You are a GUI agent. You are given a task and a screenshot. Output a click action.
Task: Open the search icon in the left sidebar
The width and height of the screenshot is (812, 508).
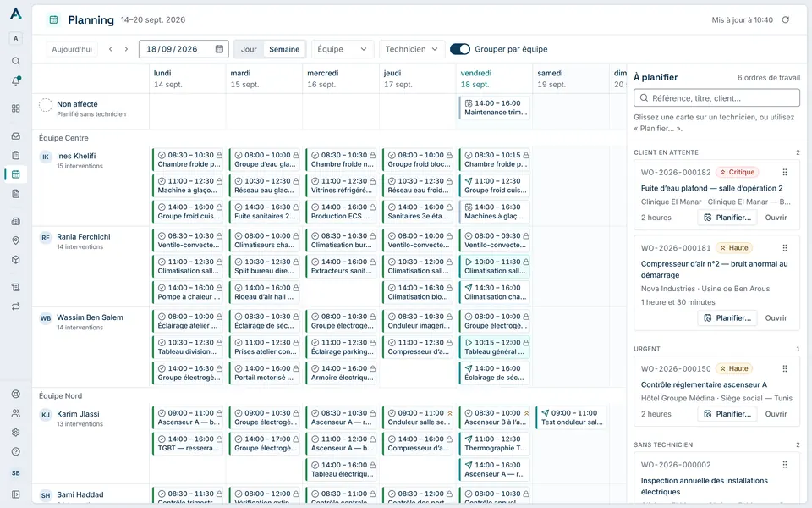point(15,61)
